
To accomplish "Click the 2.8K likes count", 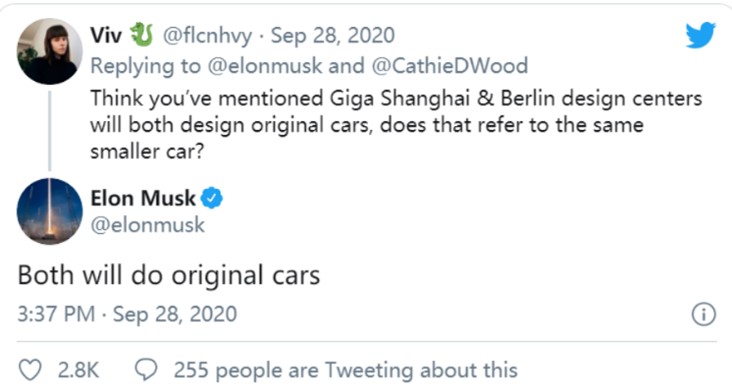I will coord(78,370).
